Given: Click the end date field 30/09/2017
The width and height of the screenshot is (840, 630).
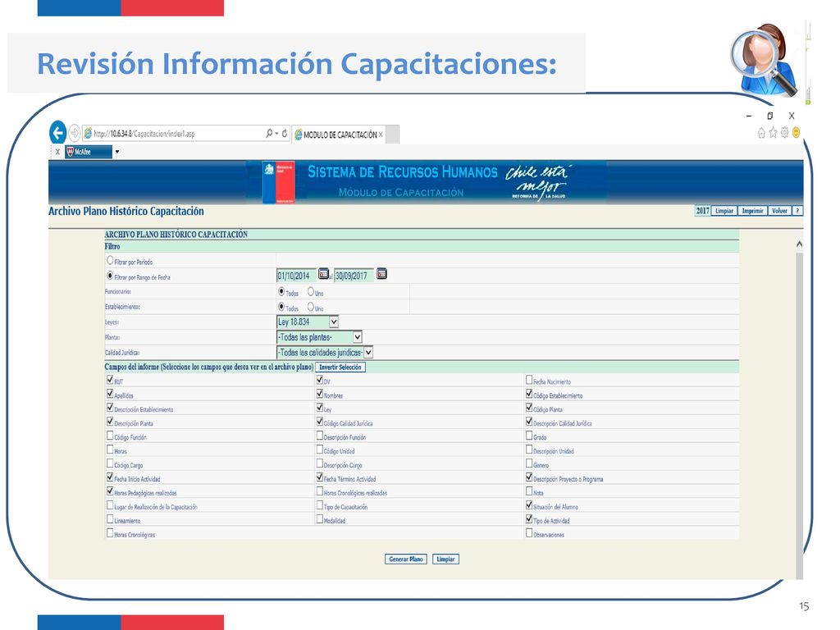Looking at the screenshot, I should (x=354, y=276).
